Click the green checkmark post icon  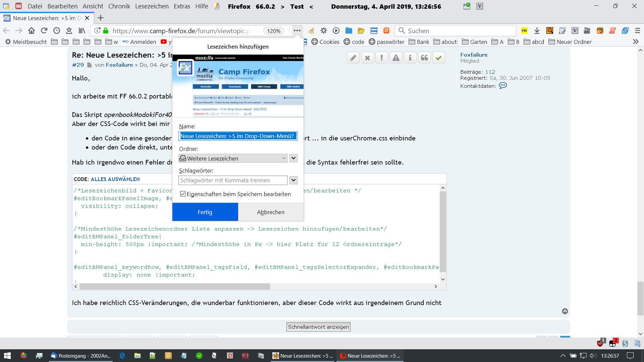coord(438,58)
